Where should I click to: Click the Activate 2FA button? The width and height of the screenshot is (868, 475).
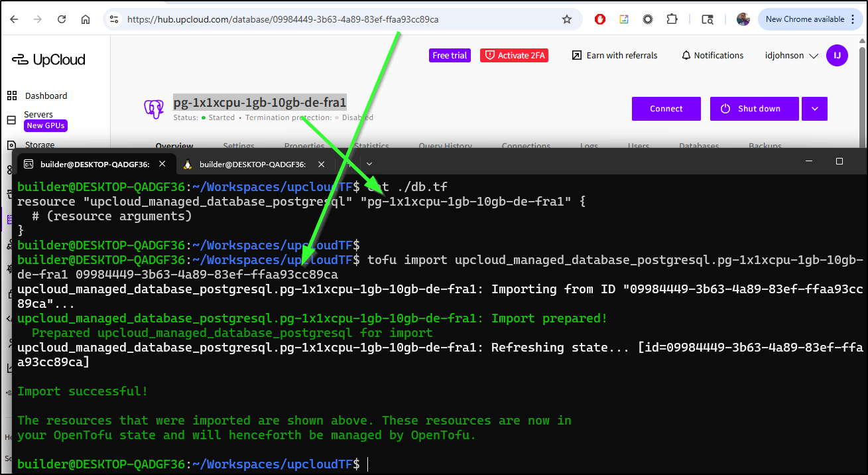pyautogui.click(x=514, y=56)
